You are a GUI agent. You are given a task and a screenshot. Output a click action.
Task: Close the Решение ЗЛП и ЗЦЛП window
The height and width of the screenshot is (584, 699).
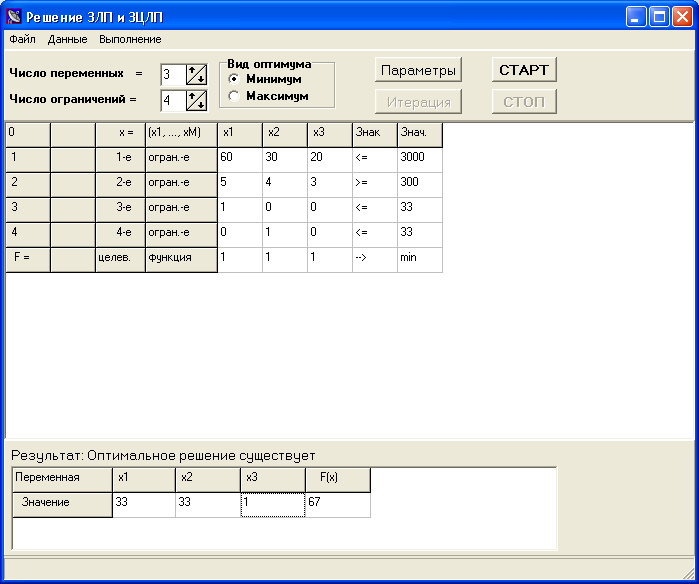point(682,16)
